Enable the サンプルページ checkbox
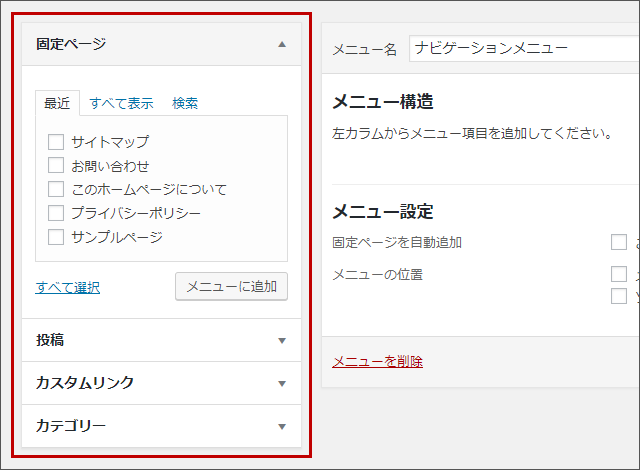 56,237
